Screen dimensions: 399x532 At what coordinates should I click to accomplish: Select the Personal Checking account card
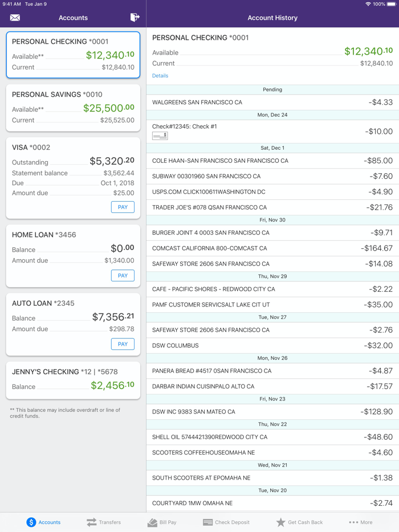click(x=73, y=54)
